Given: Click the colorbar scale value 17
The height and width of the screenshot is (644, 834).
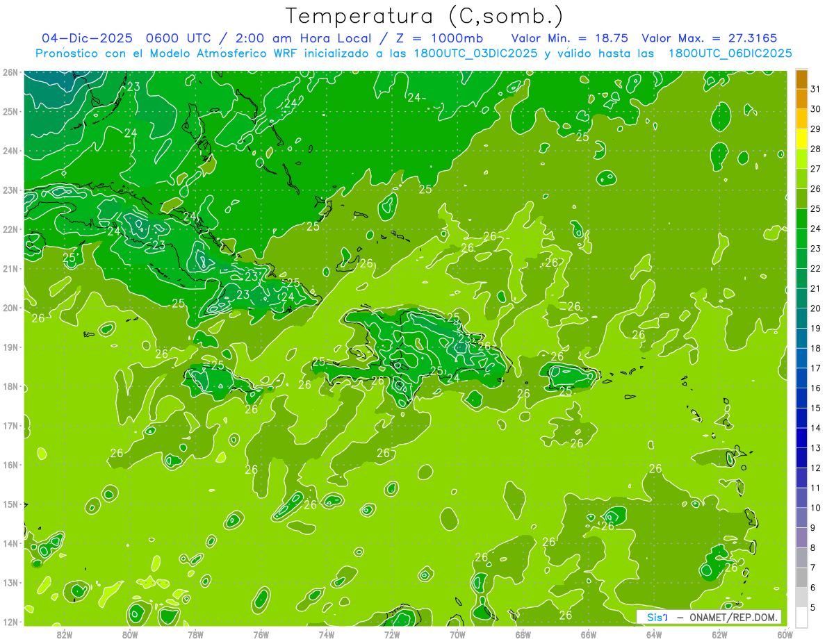Looking at the screenshot, I should point(816,368).
